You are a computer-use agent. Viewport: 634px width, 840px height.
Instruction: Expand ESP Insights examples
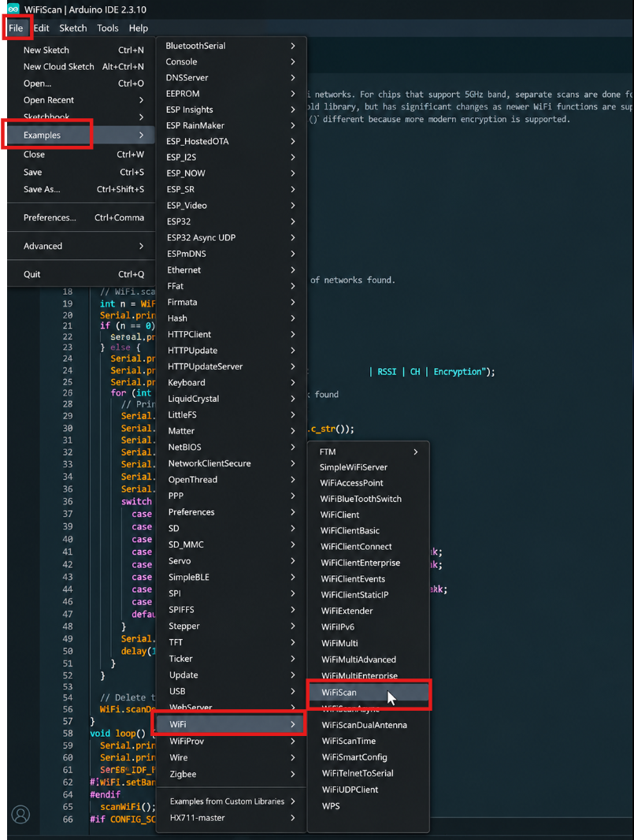[231, 110]
